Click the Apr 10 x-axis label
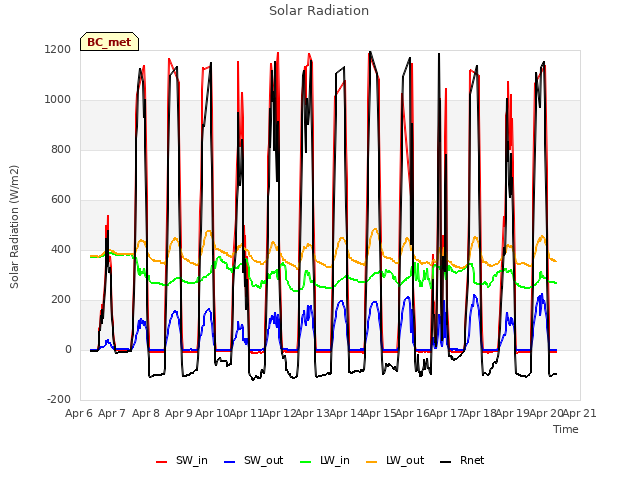The image size is (640, 480). 212,413
